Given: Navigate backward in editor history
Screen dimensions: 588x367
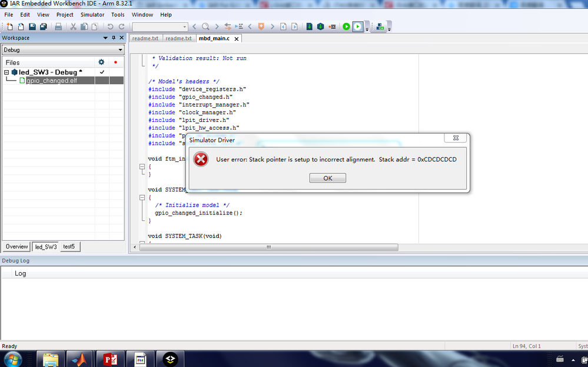Looking at the screenshot, I should click(284, 27).
